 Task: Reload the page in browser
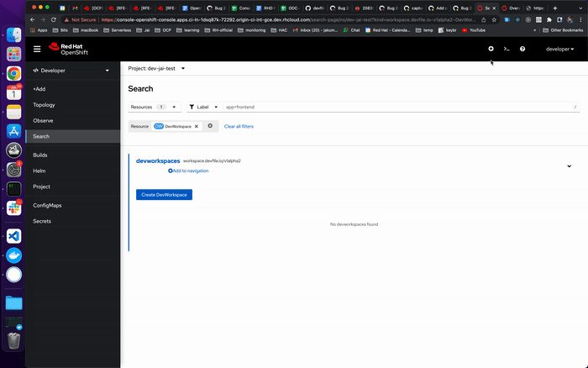[x=53, y=19]
